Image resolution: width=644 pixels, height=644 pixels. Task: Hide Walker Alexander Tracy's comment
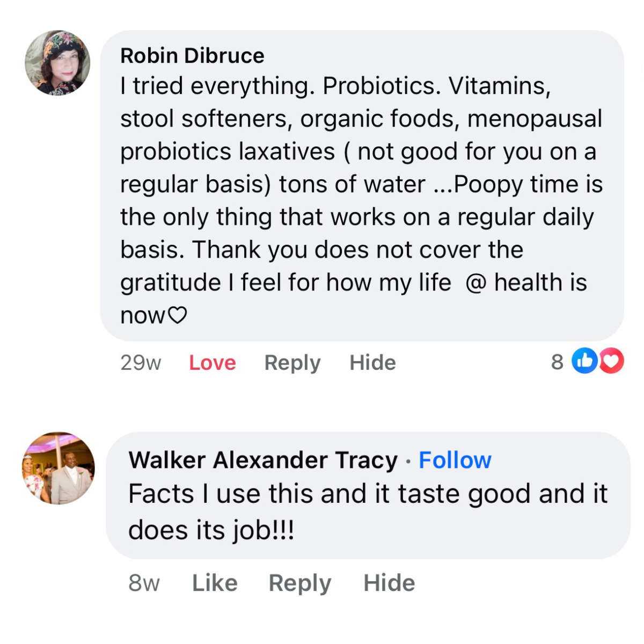[390, 582]
